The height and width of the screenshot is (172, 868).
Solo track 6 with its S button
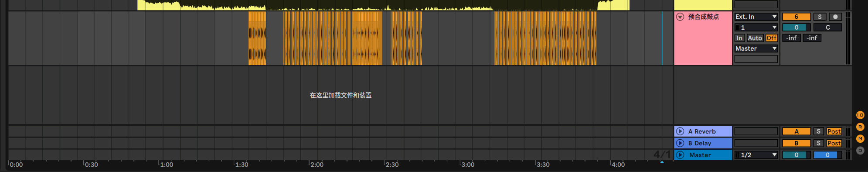coord(820,17)
